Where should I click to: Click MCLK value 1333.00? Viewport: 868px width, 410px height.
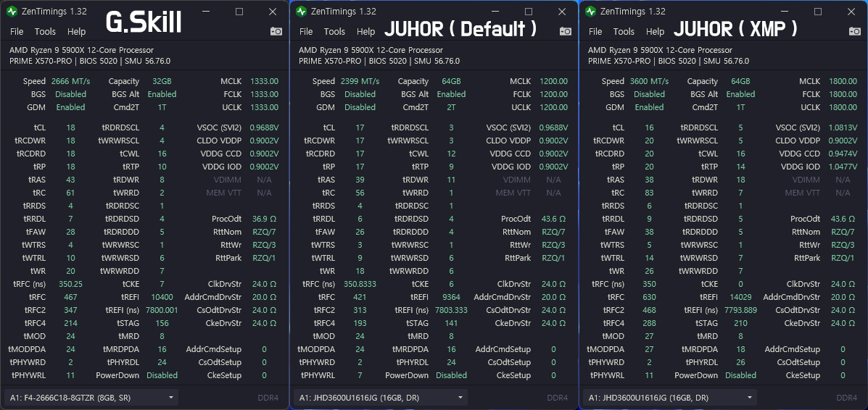pyautogui.click(x=264, y=81)
